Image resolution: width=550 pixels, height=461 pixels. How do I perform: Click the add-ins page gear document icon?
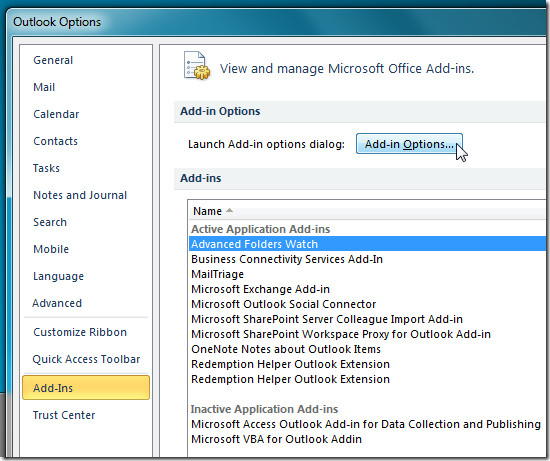pyautogui.click(x=196, y=66)
